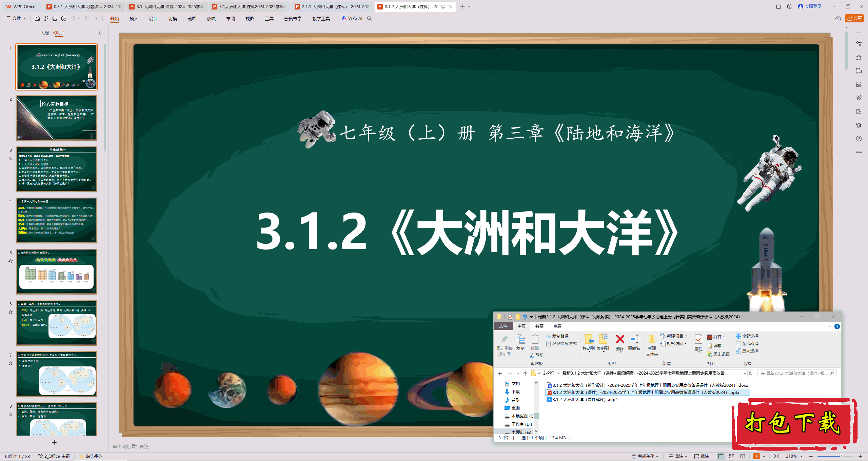868x461 pixels.
Task: Open the 查看 tab in Explorer
Action: point(557,326)
